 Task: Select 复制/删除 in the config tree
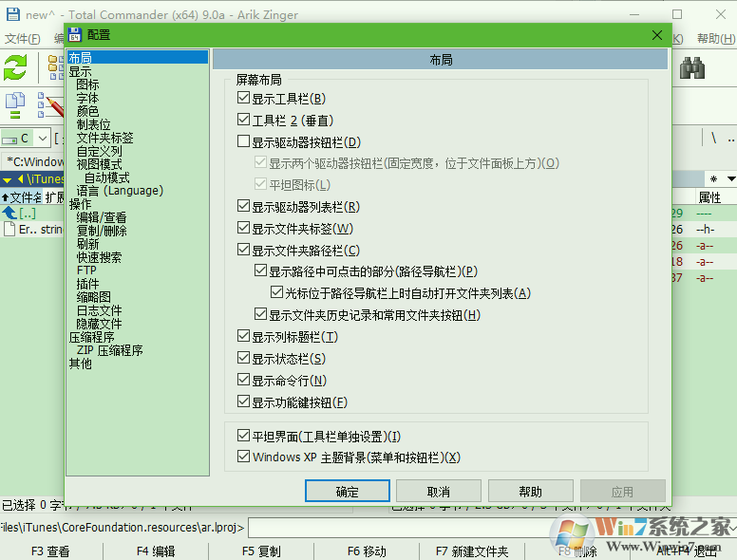coord(102,231)
